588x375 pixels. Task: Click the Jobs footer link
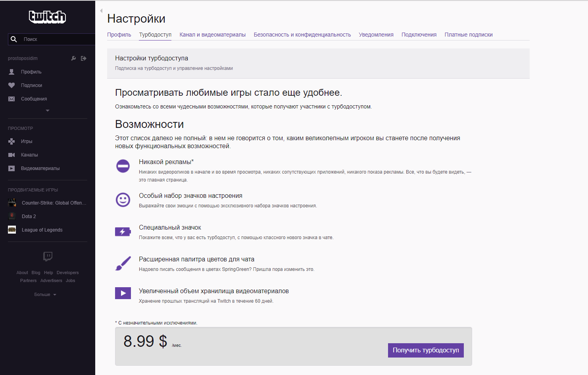pyautogui.click(x=70, y=280)
